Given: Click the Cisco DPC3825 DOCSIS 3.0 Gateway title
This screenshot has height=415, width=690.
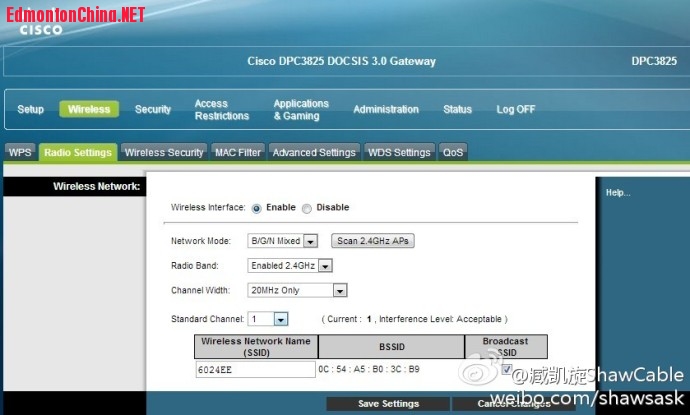Looking at the screenshot, I should (341, 61).
